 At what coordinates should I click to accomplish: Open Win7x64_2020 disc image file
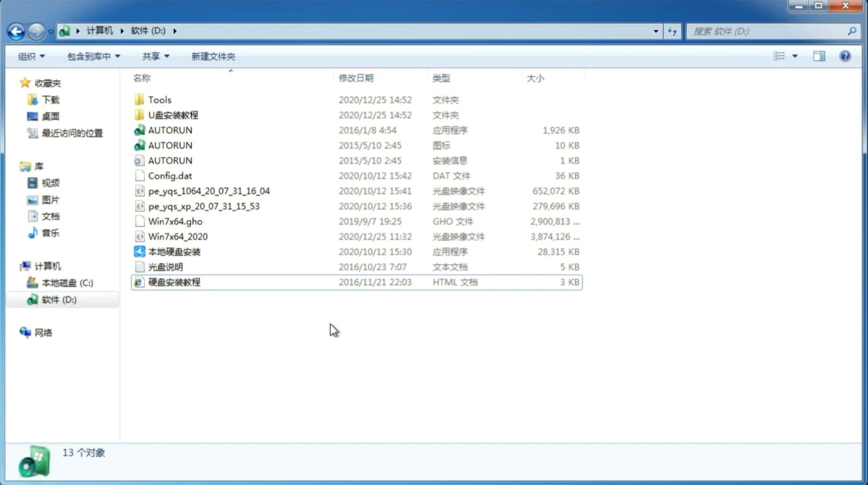(x=178, y=236)
